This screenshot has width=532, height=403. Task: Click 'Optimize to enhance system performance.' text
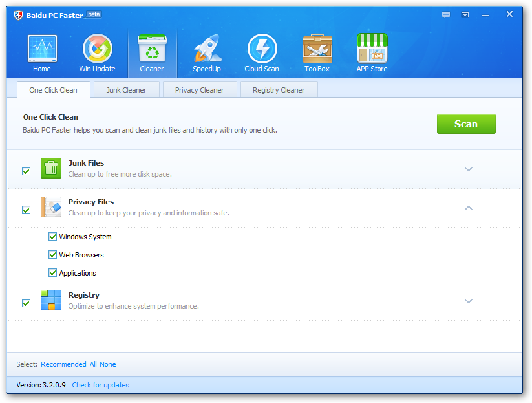[x=133, y=306]
